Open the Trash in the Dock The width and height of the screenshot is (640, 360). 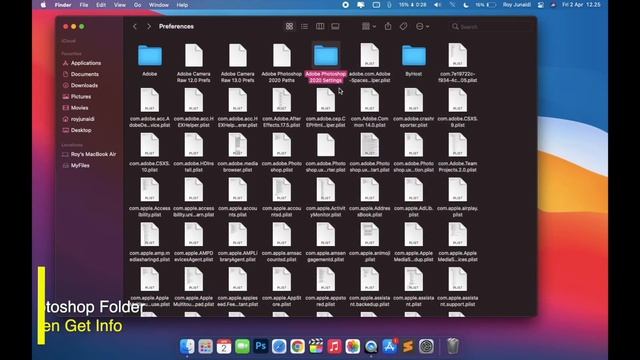pyautogui.click(x=453, y=347)
